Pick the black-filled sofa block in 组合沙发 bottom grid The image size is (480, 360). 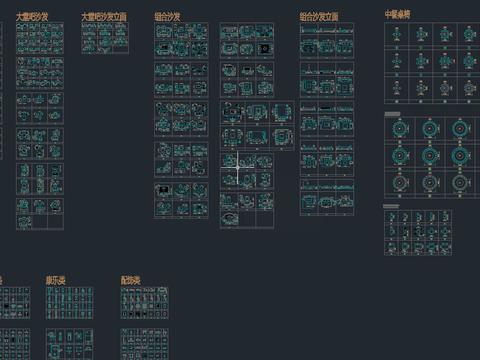pos(163,190)
